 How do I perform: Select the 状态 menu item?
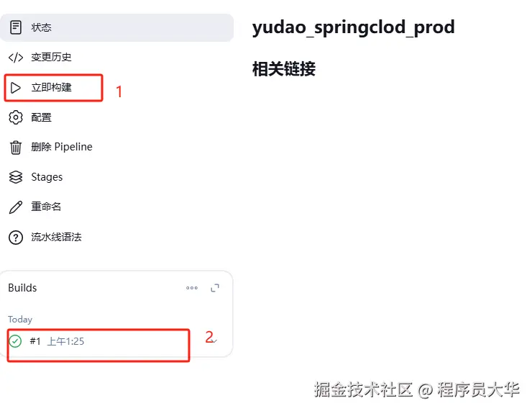pos(41,27)
